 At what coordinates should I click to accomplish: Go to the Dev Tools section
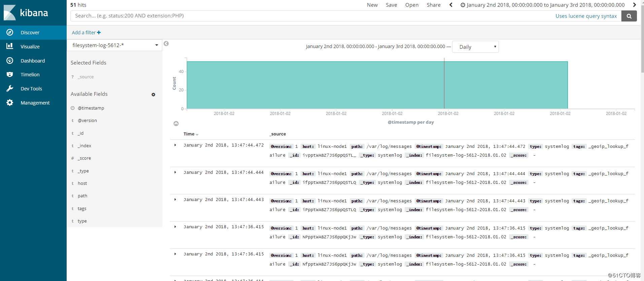(33, 89)
